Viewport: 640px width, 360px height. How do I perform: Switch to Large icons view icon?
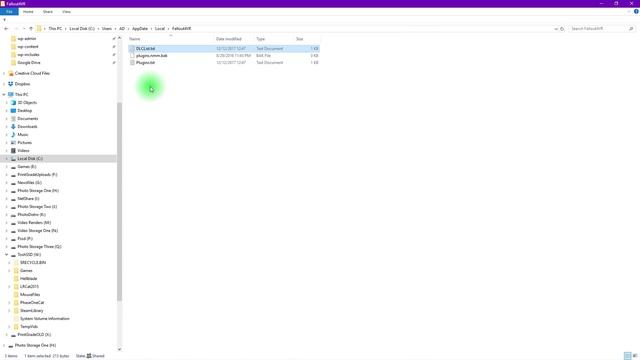(x=635, y=356)
